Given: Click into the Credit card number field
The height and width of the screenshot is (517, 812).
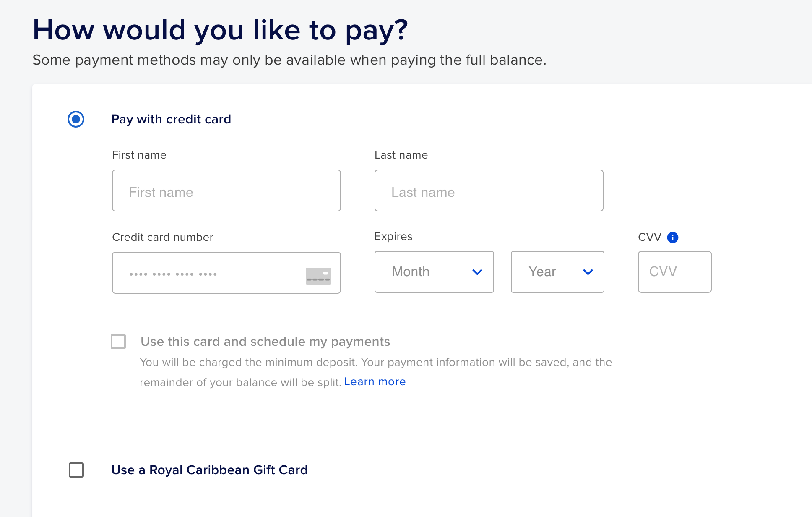Looking at the screenshot, I should [226, 273].
